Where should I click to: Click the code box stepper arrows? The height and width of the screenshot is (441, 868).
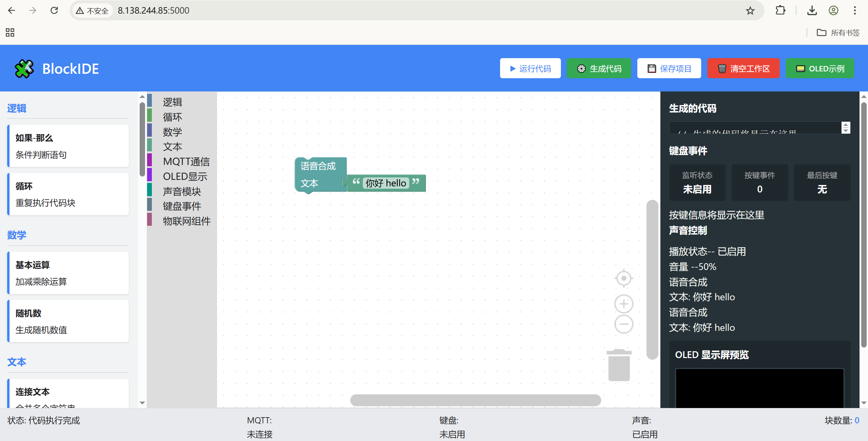(846, 128)
